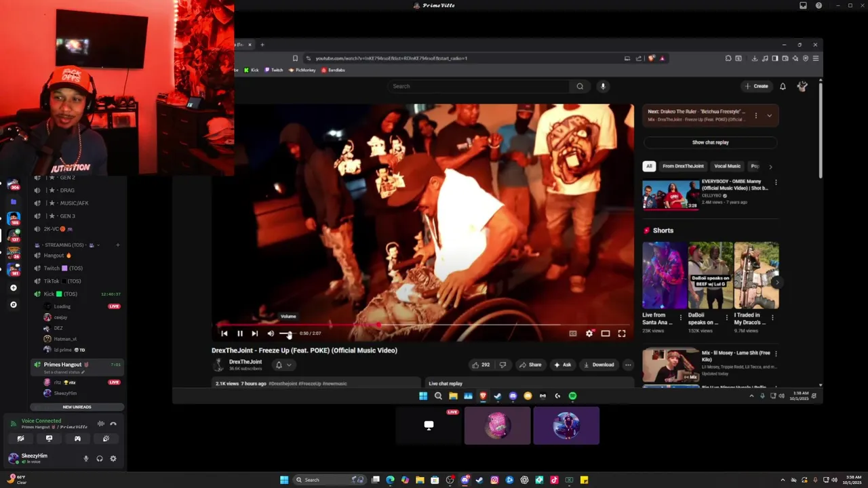
Task: Start voice search with microphone icon
Action: [602, 86]
